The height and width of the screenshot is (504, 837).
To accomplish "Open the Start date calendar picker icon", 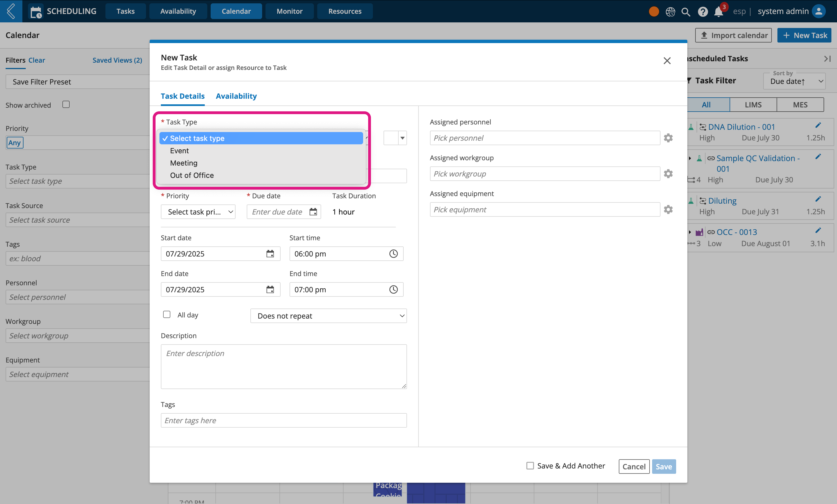I will coord(270,254).
